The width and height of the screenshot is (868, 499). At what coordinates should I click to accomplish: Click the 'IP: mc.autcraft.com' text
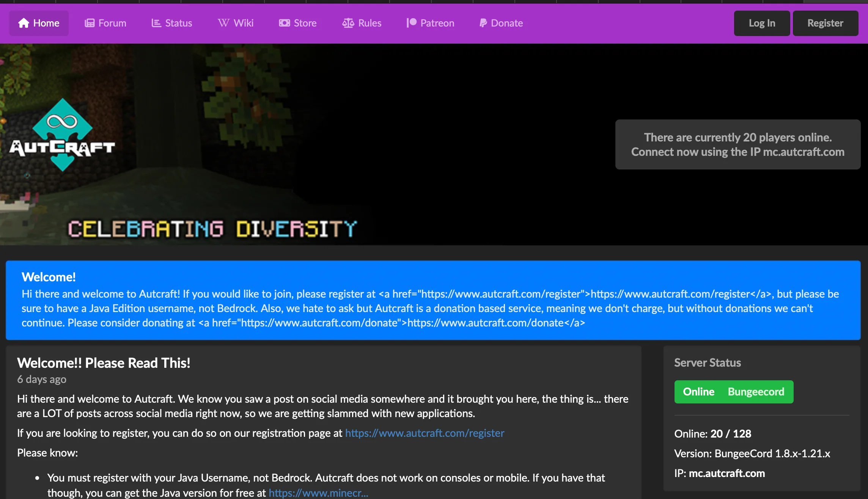pos(720,473)
